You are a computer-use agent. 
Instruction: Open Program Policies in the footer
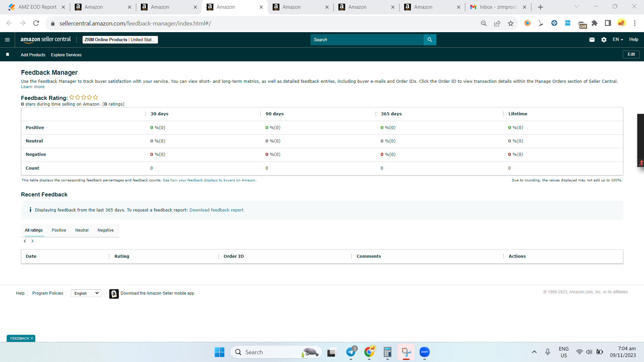pos(48,293)
